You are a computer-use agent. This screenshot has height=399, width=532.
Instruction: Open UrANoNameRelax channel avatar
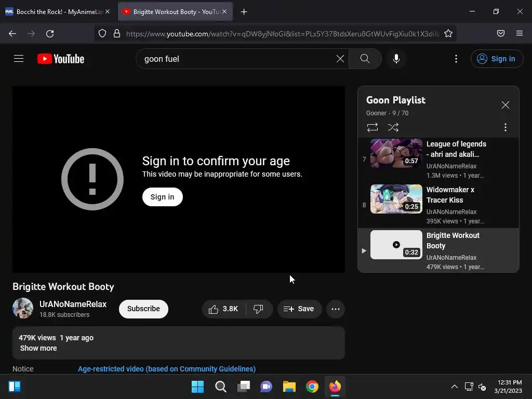click(x=23, y=308)
